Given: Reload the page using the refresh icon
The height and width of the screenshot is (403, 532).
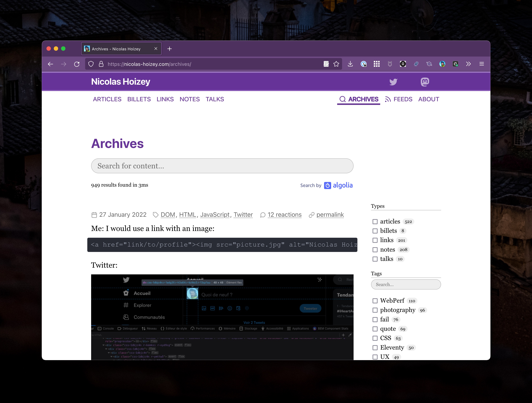Looking at the screenshot, I should point(77,64).
